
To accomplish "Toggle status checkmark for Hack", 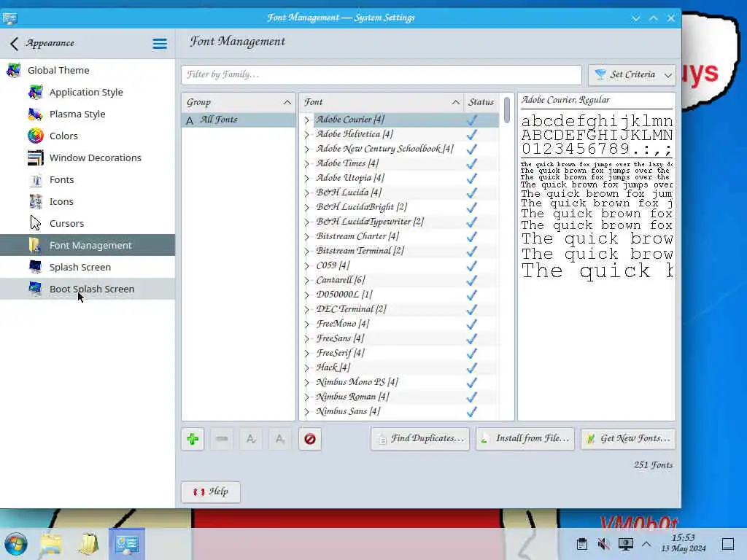I will pos(472,368).
